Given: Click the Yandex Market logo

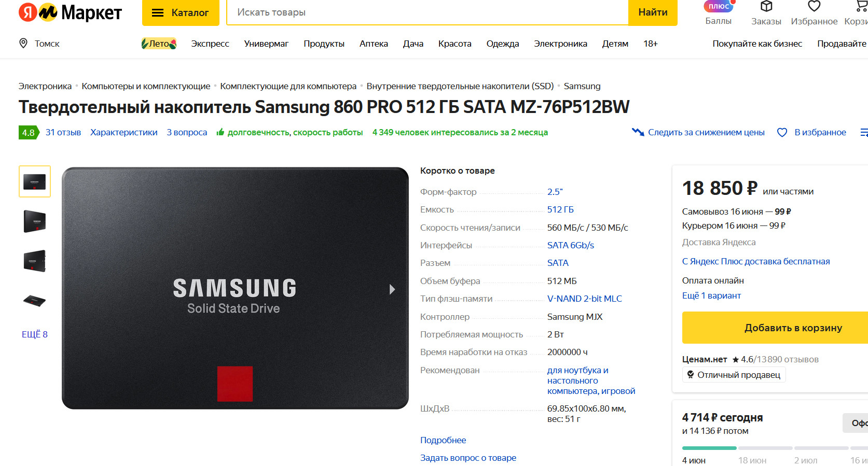Looking at the screenshot, I should pyautogui.click(x=70, y=12).
